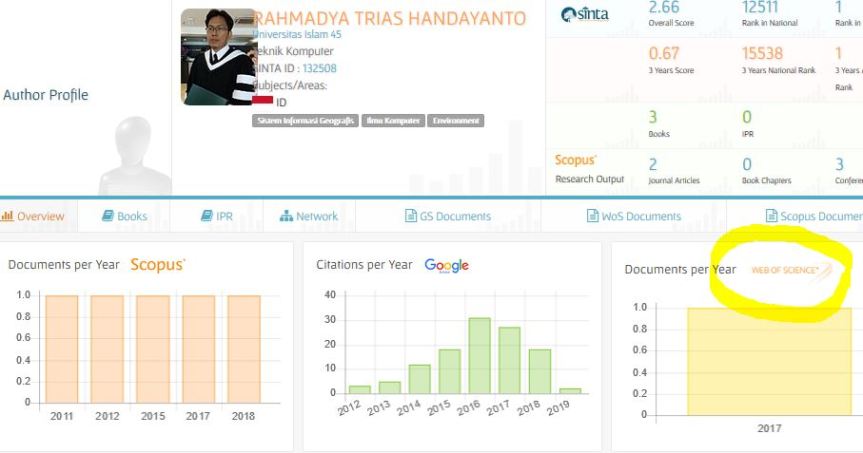
Task: Click the 2018 bar in Scopus chart
Action: [x=244, y=349]
